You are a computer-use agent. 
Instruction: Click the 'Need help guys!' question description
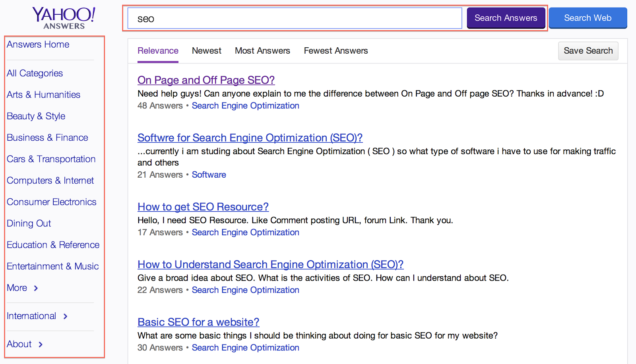370,94
